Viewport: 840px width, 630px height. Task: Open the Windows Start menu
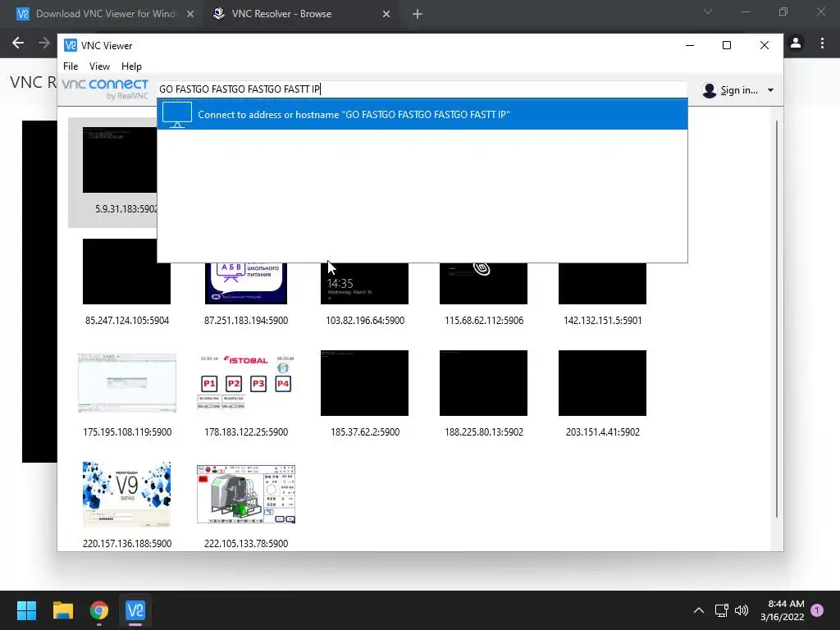26,610
